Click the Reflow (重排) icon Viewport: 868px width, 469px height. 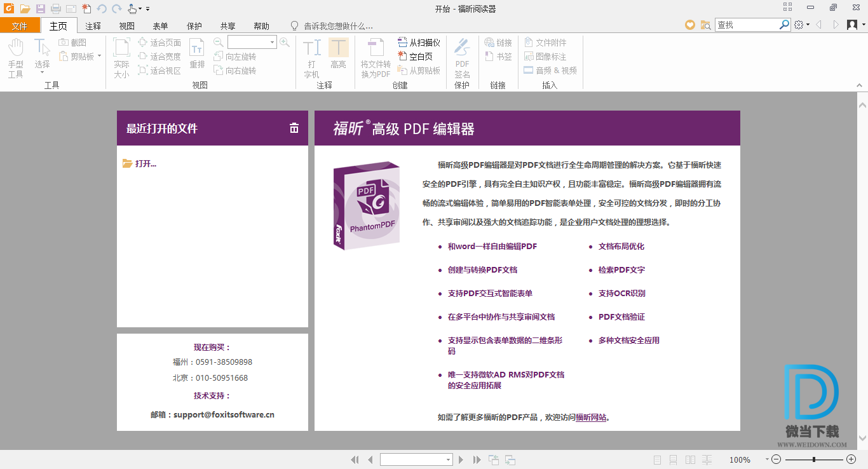pos(197,54)
